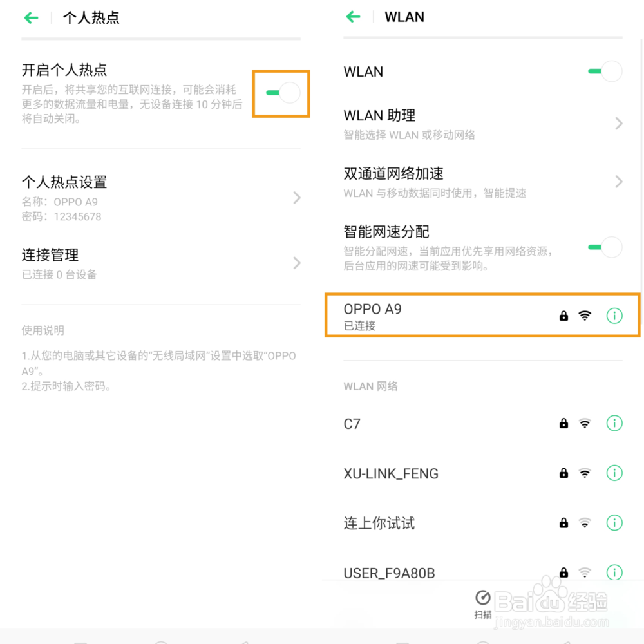Open info icon for 连上你试试 network

tap(614, 522)
